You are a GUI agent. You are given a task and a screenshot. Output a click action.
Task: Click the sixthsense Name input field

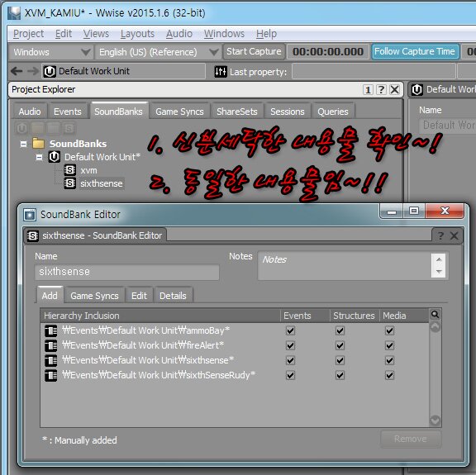(x=127, y=272)
